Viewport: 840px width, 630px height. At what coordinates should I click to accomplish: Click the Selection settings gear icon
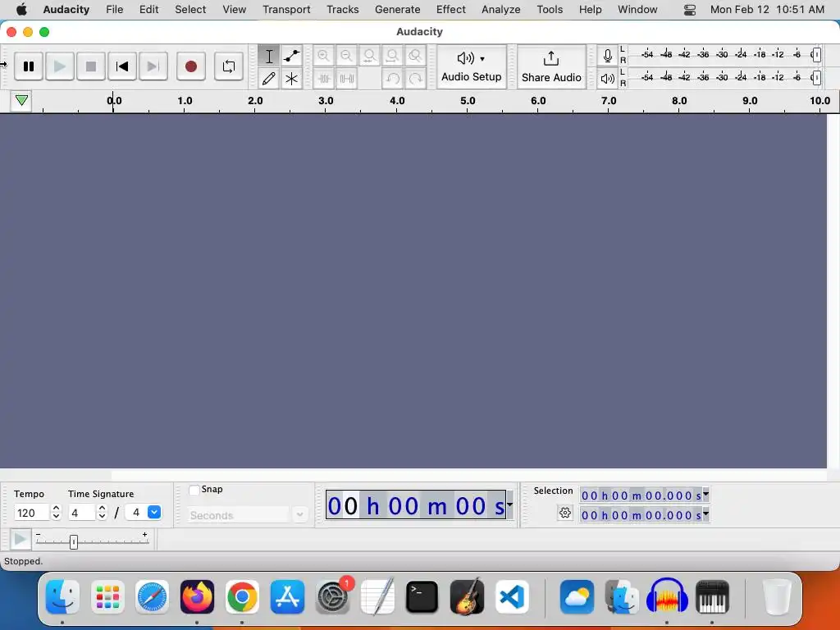tap(564, 513)
